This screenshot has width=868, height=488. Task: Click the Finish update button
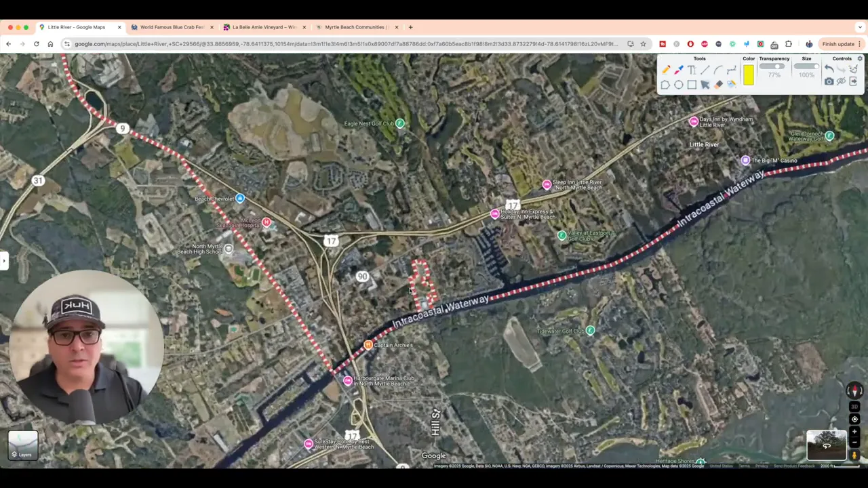(x=842, y=44)
